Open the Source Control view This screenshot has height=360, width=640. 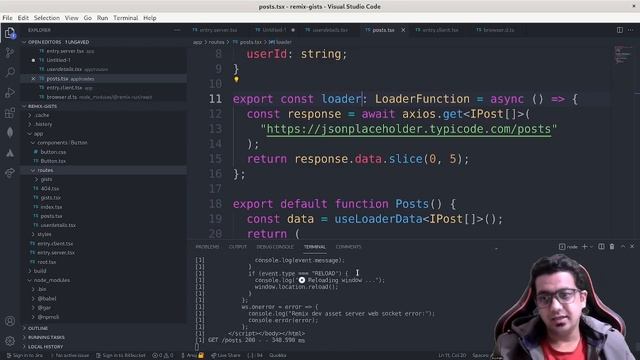coord(10,52)
